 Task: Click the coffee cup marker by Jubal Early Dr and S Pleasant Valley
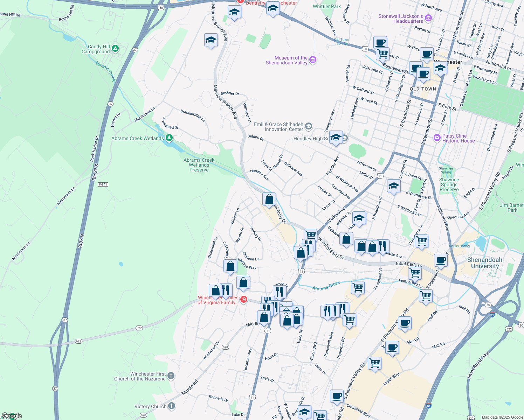pyautogui.click(x=441, y=260)
